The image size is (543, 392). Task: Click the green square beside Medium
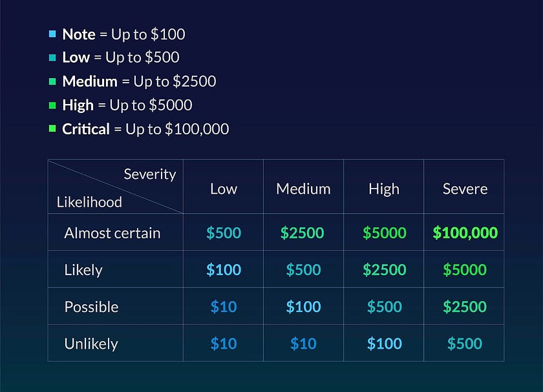tap(52, 81)
